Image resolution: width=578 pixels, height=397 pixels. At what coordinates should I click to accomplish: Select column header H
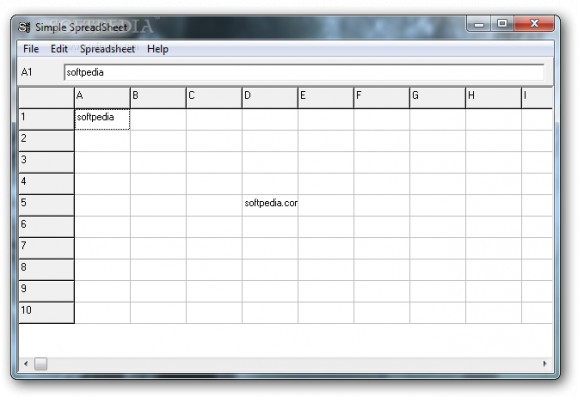coord(494,98)
